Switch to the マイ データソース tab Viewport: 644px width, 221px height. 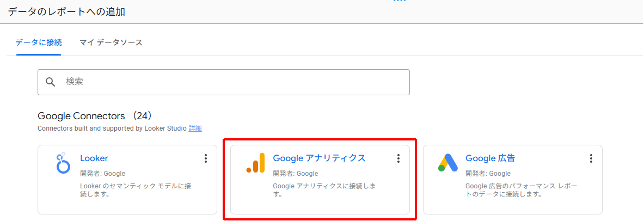(111, 42)
